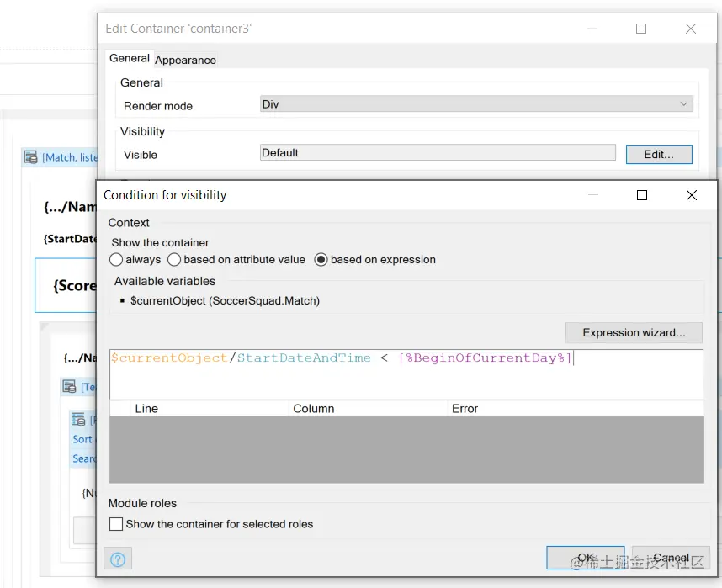Image resolution: width=722 pixels, height=588 pixels.
Task: Select the 'always' radio option
Action: pyautogui.click(x=116, y=260)
